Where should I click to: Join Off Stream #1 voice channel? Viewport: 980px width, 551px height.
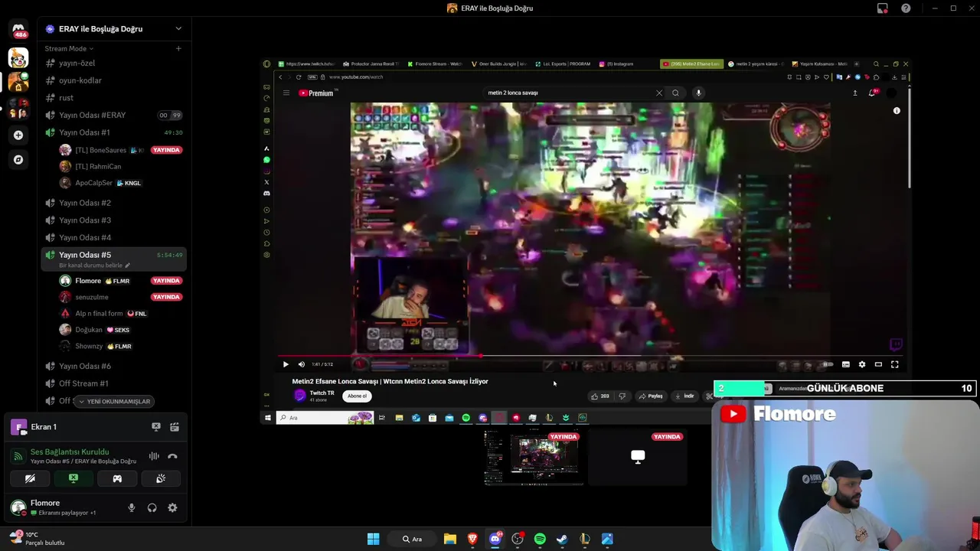(113, 383)
